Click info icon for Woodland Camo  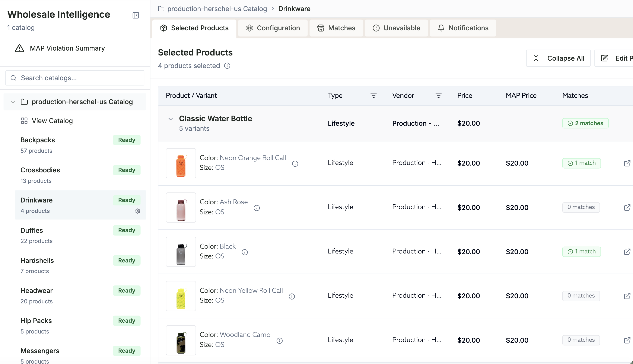(280, 341)
